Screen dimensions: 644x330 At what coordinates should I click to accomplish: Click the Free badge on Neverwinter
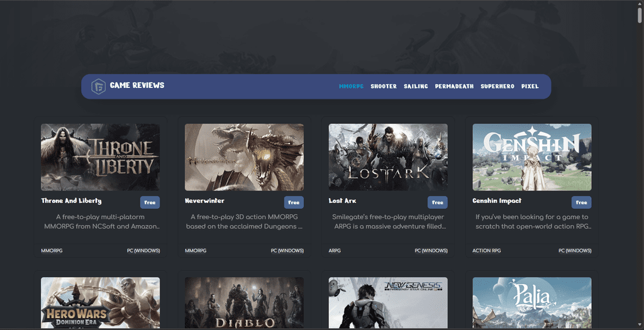tap(294, 202)
